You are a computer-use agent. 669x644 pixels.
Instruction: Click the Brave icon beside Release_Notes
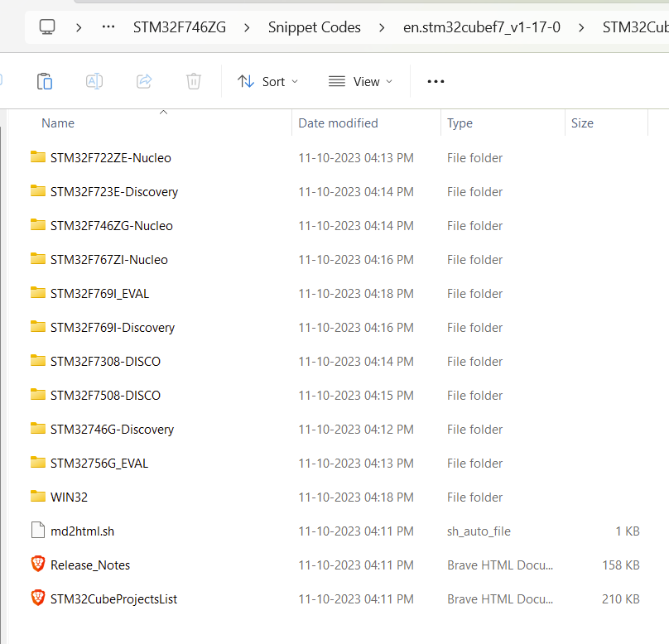pyautogui.click(x=38, y=564)
